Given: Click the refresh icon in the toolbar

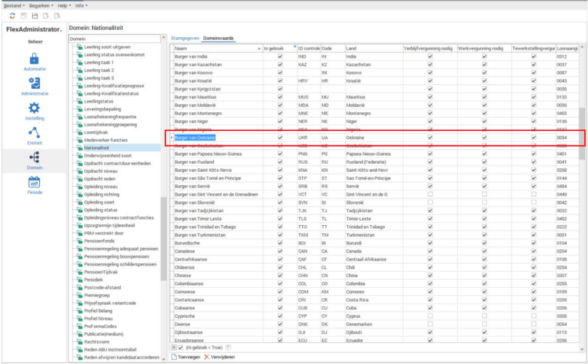Looking at the screenshot, I should click(x=12, y=16).
